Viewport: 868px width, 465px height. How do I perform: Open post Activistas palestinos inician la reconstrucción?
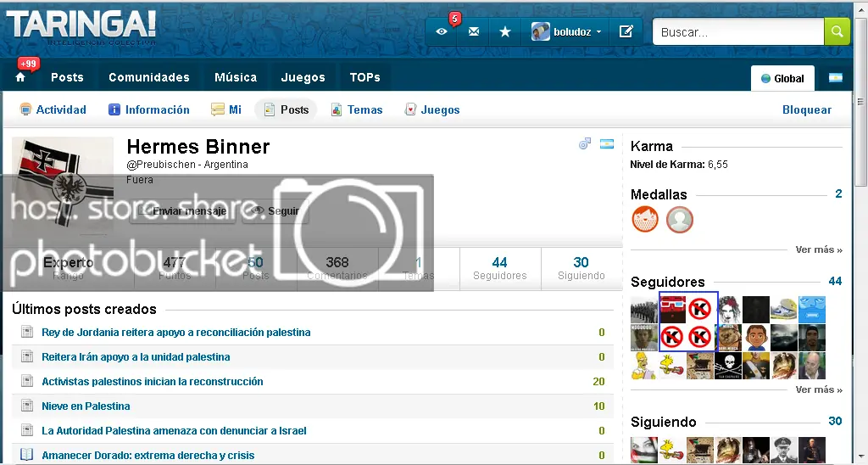(153, 381)
